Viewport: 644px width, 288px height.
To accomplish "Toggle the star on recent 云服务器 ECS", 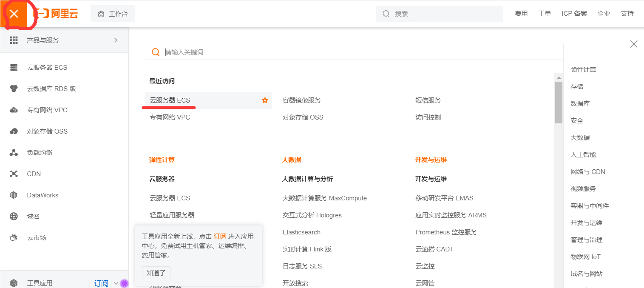I will pos(265,100).
